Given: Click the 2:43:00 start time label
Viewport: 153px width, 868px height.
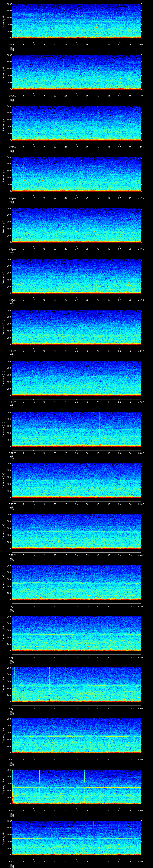Looking at the screenshot, I should 12,760.
